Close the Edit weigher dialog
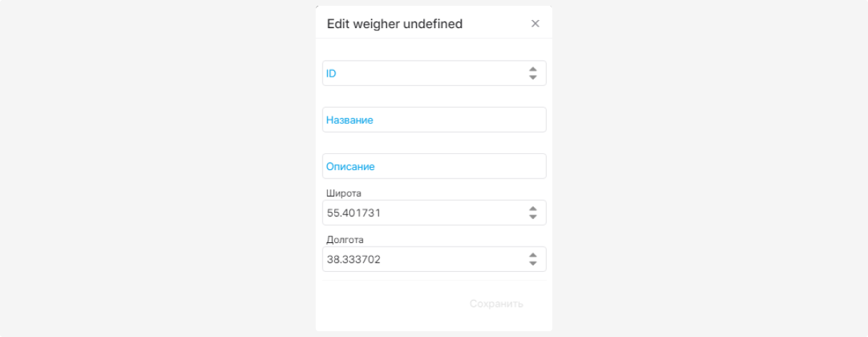The image size is (868, 337). [x=535, y=24]
